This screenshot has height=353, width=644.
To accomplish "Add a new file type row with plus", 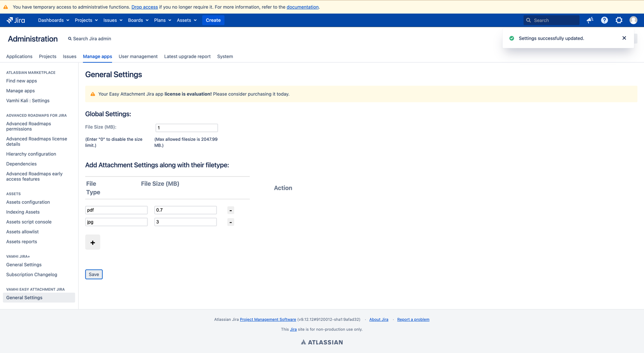I will [x=93, y=242].
